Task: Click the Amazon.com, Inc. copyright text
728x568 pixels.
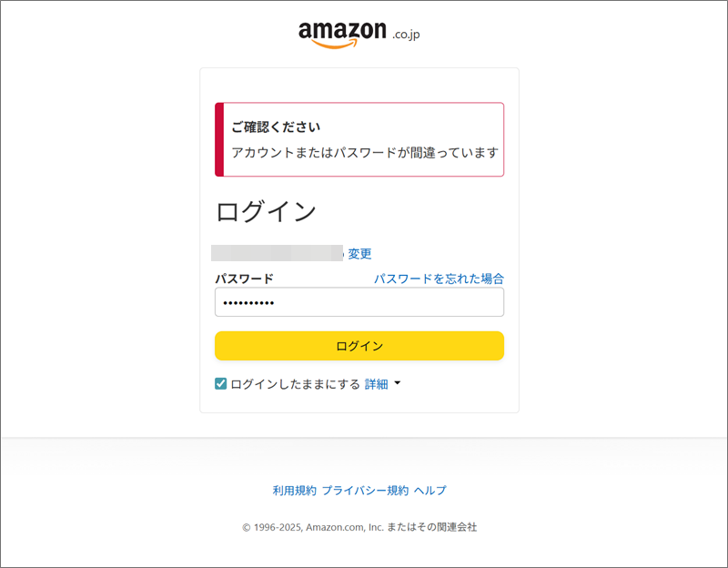Action: 359,527
